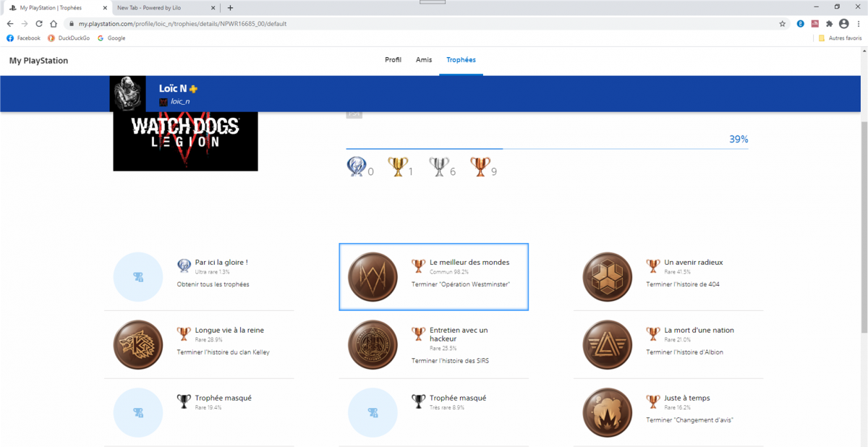Click the text 'Terminer "Changement d'avis"'
This screenshot has width=868, height=447.
[691, 420]
